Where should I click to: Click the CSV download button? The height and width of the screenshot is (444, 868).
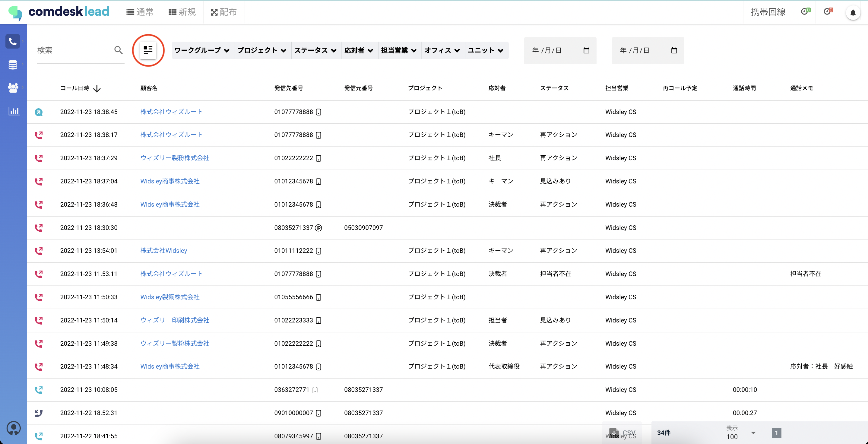coord(622,433)
